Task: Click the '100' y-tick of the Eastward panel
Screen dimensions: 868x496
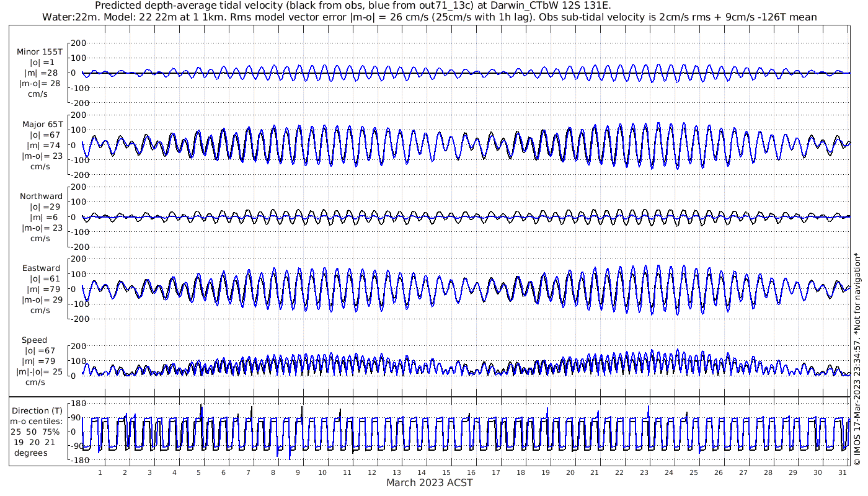Action: pos(79,274)
